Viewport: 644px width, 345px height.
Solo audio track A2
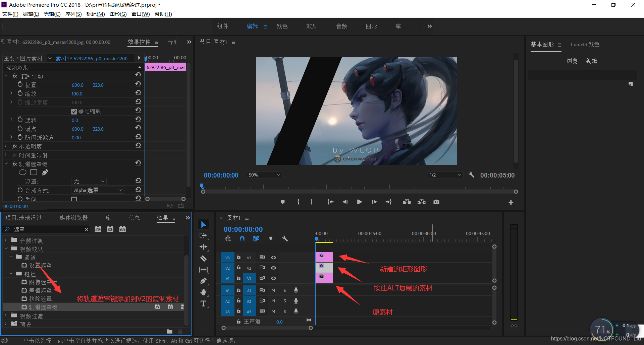tap(285, 301)
